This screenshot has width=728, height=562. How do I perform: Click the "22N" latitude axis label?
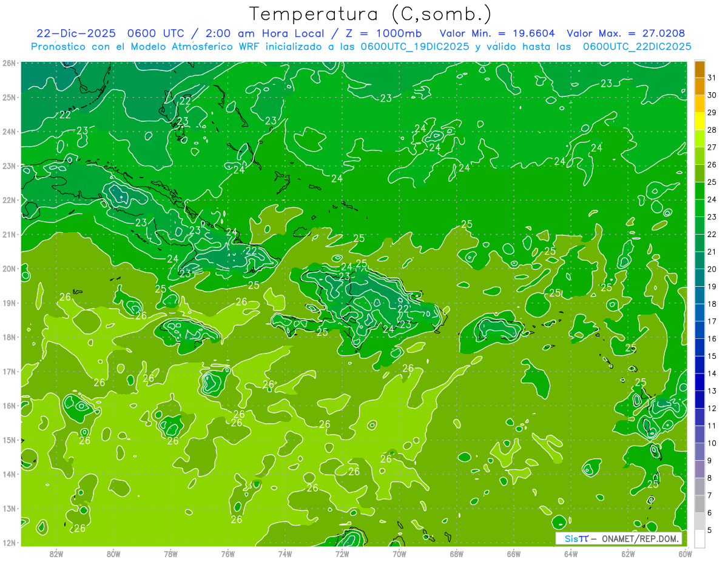(x=9, y=200)
